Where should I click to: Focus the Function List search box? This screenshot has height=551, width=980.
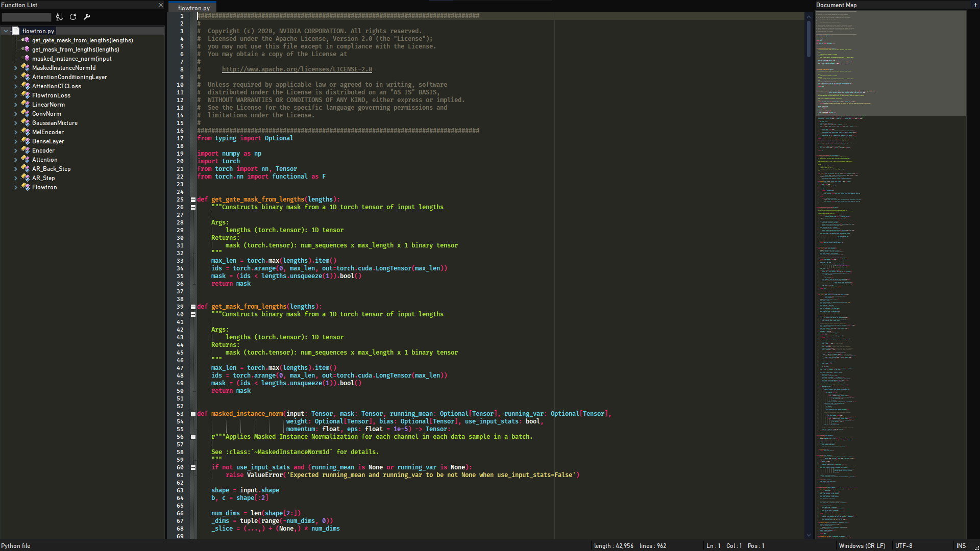[27, 17]
